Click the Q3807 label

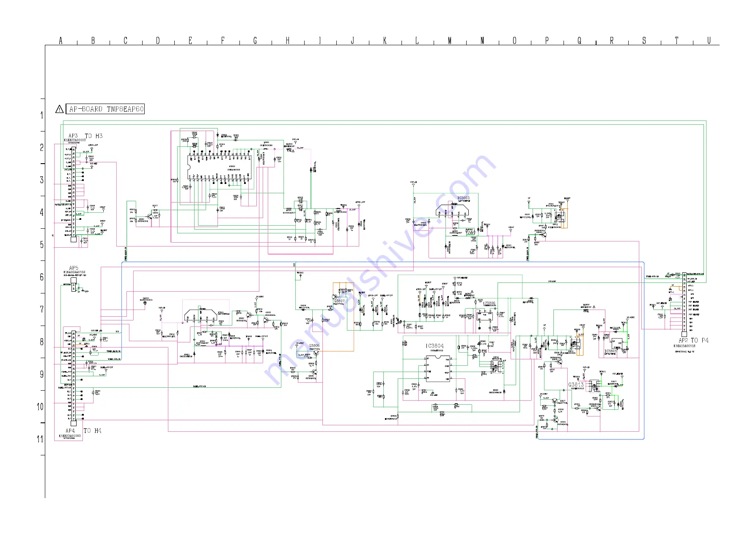click(339, 301)
